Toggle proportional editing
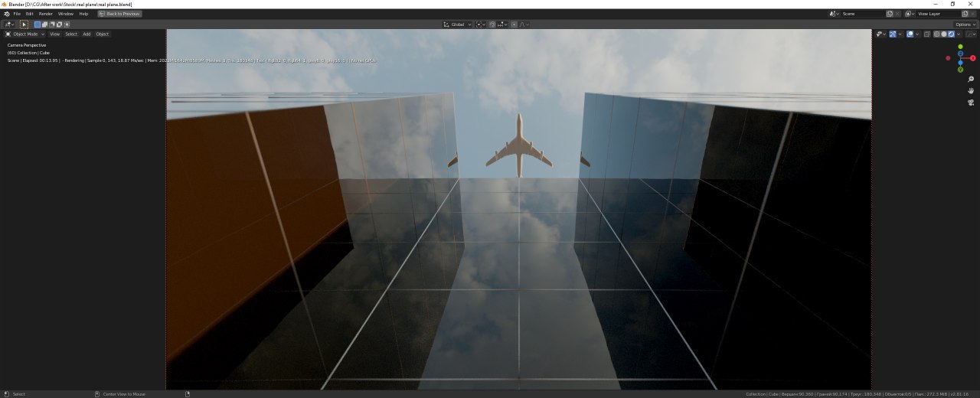Screen dimensions: 980x398 point(514,24)
